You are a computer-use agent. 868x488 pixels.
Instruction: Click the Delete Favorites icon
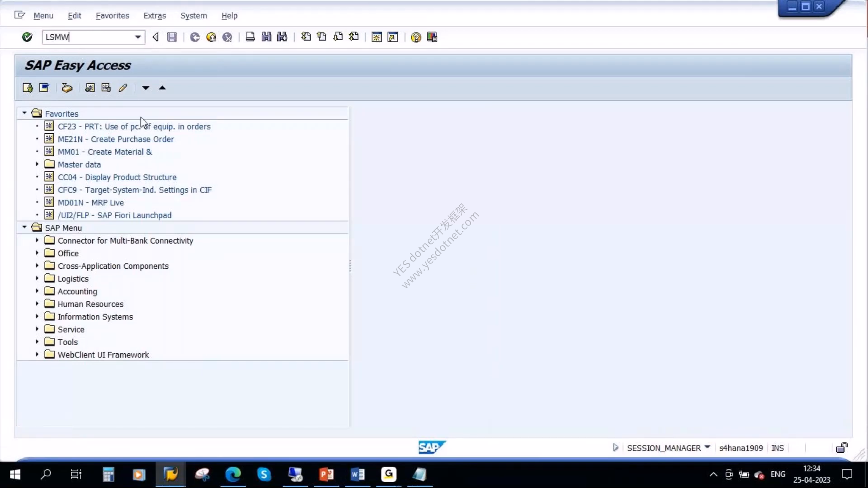coord(106,88)
